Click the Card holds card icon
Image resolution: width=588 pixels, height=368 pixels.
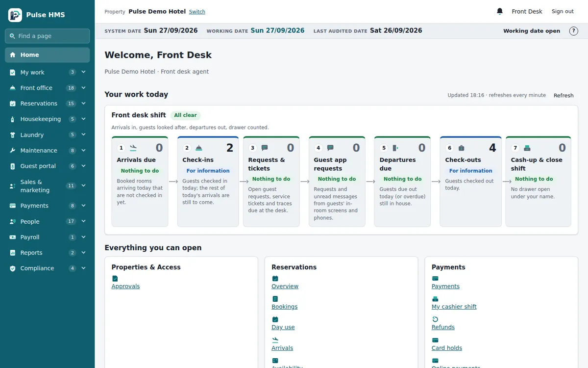coord(435,340)
